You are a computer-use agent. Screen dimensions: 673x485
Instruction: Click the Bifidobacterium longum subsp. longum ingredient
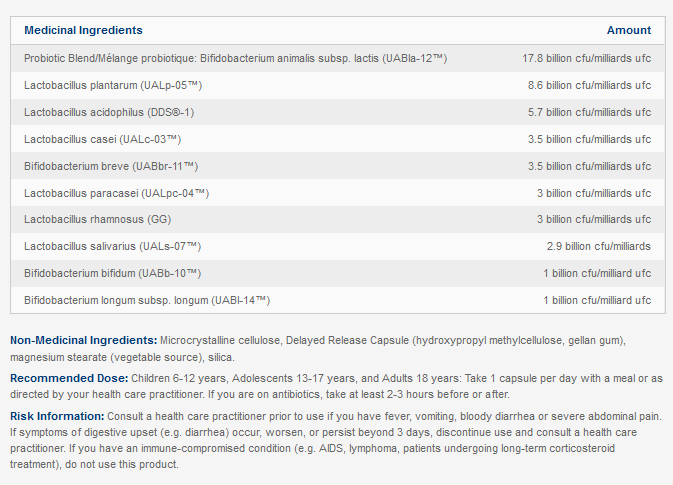click(x=147, y=300)
